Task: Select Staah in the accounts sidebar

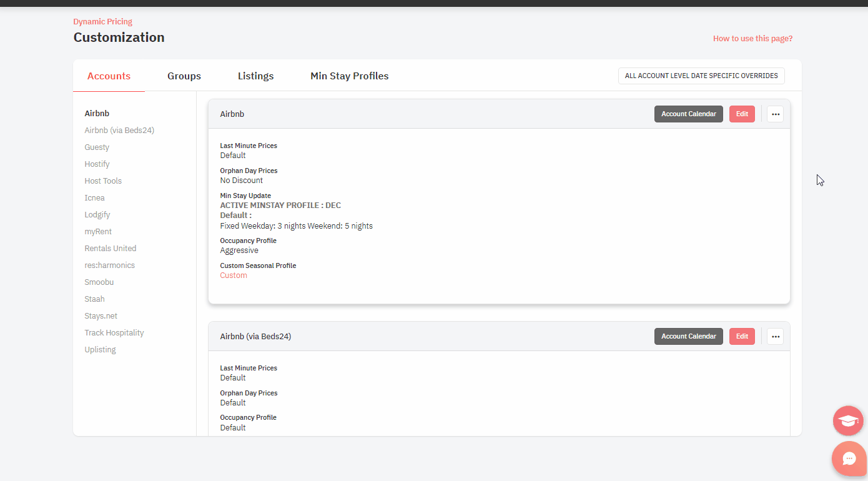Action: click(95, 299)
